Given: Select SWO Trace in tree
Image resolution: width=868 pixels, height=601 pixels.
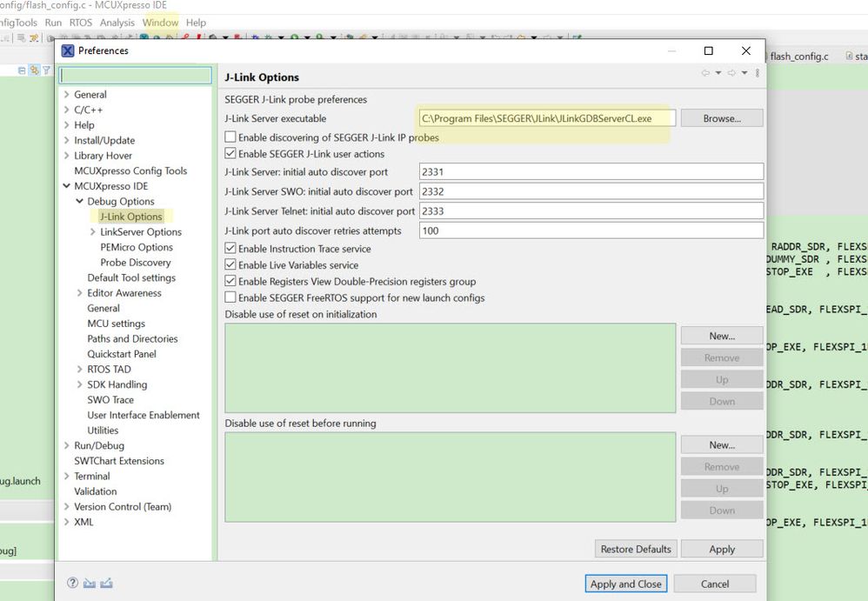Looking at the screenshot, I should pos(110,399).
